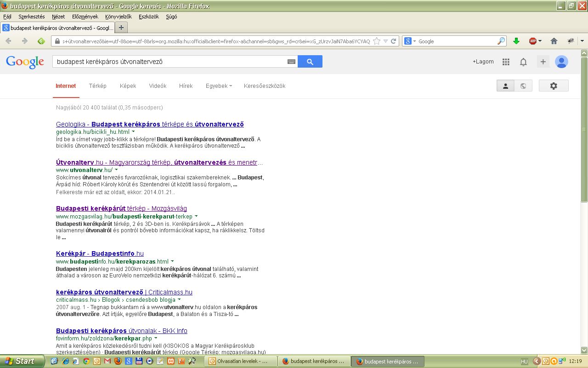Open Google notifications bell
Image resolution: width=588 pixels, height=368 pixels.
[523, 62]
